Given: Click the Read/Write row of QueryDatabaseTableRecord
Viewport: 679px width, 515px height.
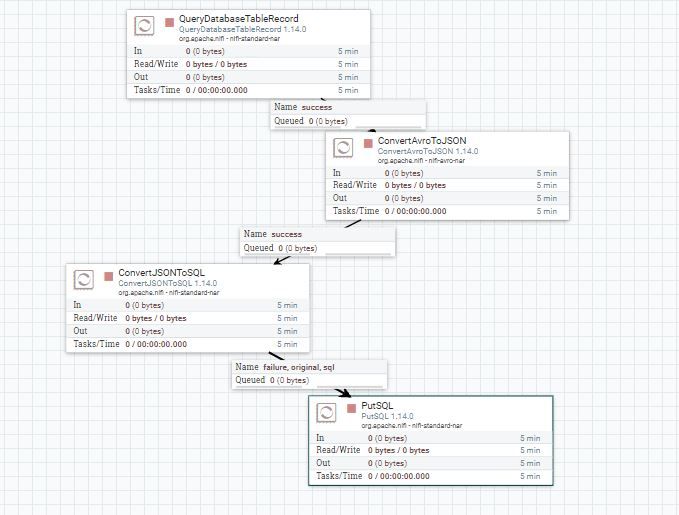Looking at the screenshot, I should click(249, 64).
